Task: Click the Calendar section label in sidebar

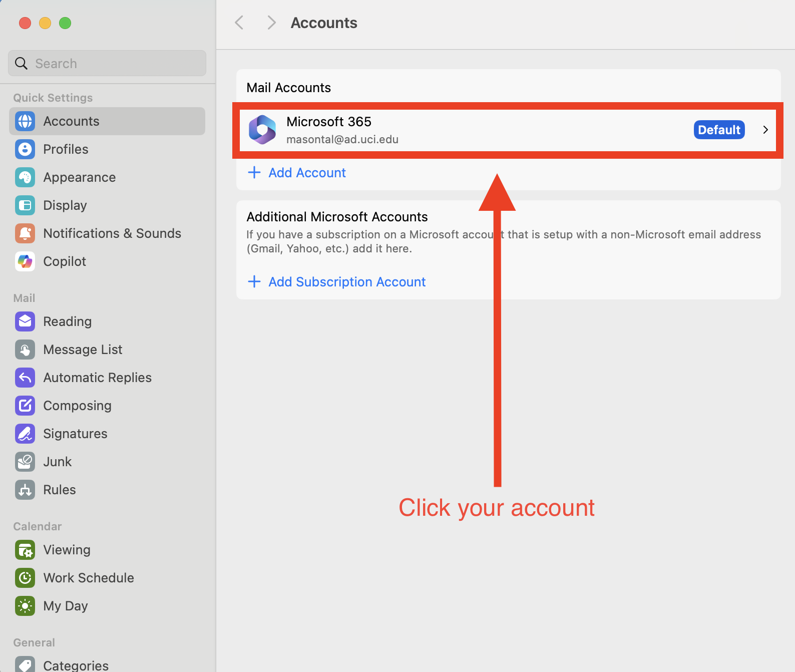Action: 38,526
